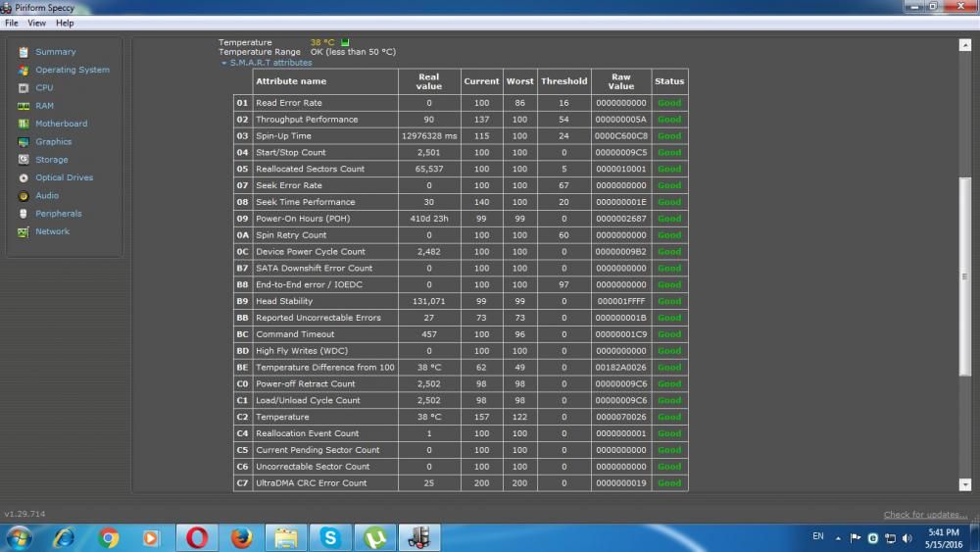The height and width of the screenshot is (552, 980).
Task: Click the scrollbar up arrow
Action: tap(964, 44)
